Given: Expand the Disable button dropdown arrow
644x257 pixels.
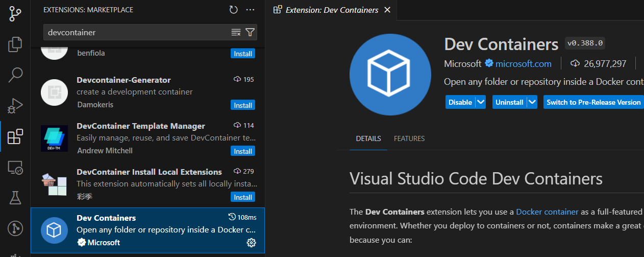Looking at the screenshot, I should pos(481,102).
